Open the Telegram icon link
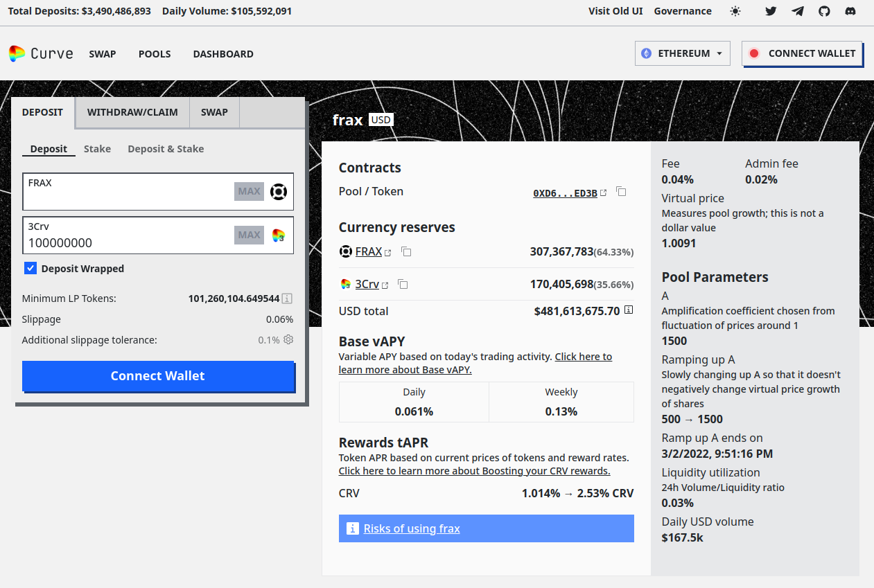 point(798,11)
